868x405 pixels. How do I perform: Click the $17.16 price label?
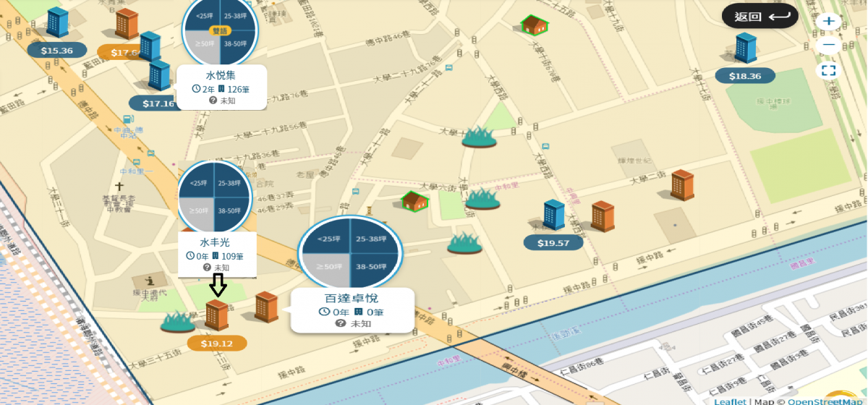pyautogui.click(x=158, y=103)
